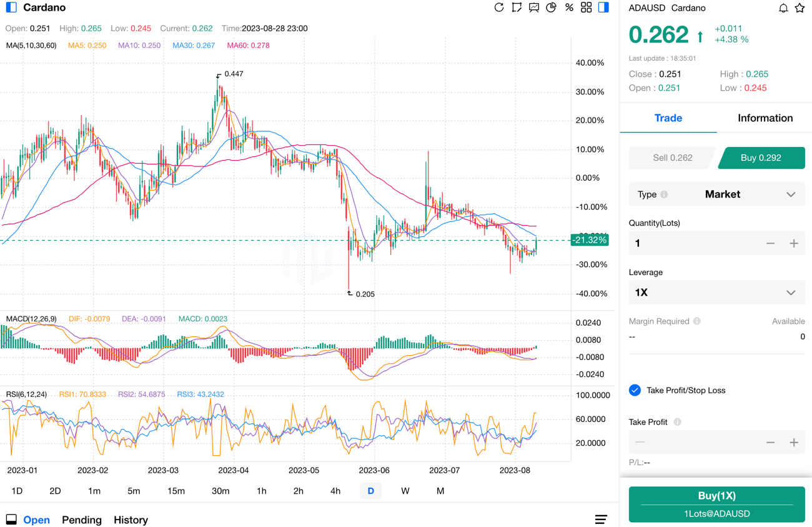The image size is (812, 527).
Task: Open the chart indicators board icon
Action: point(533,8)
